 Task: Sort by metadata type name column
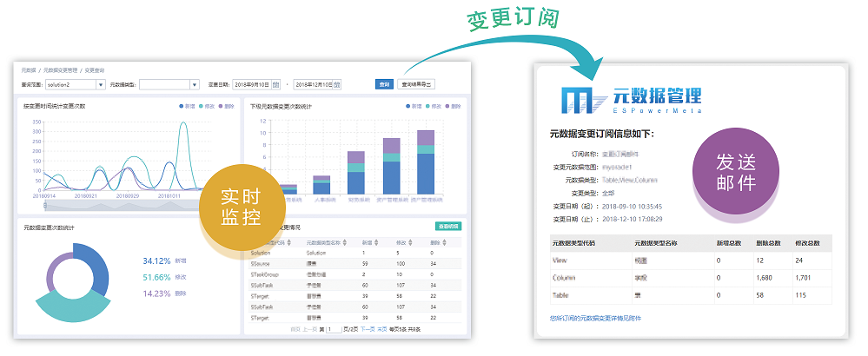pos(347,242)
